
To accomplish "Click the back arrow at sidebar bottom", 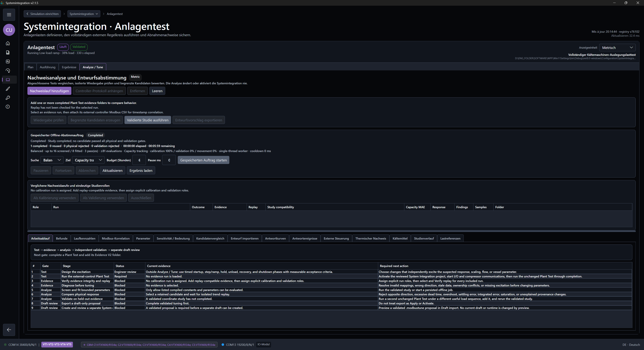I will [x=9, y=330].
